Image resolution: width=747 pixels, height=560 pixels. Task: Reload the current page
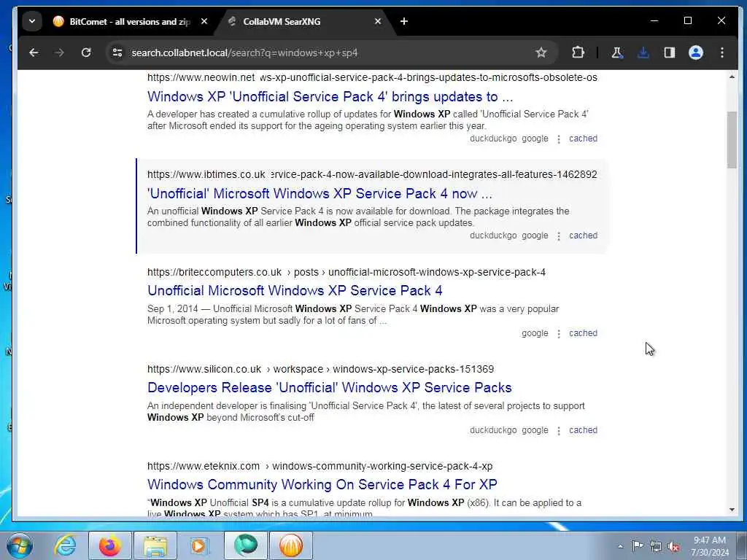tap(86, 52)
